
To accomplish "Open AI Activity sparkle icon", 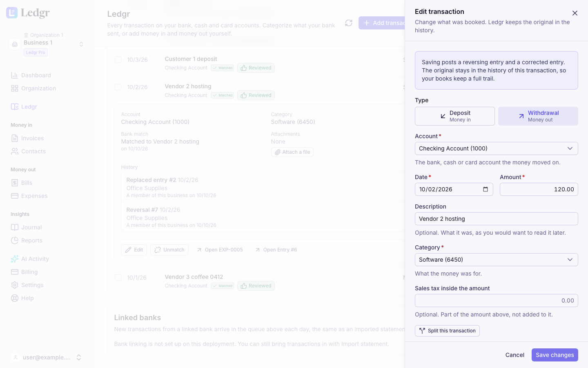I will pyautogui.click(x=15, y=259).
